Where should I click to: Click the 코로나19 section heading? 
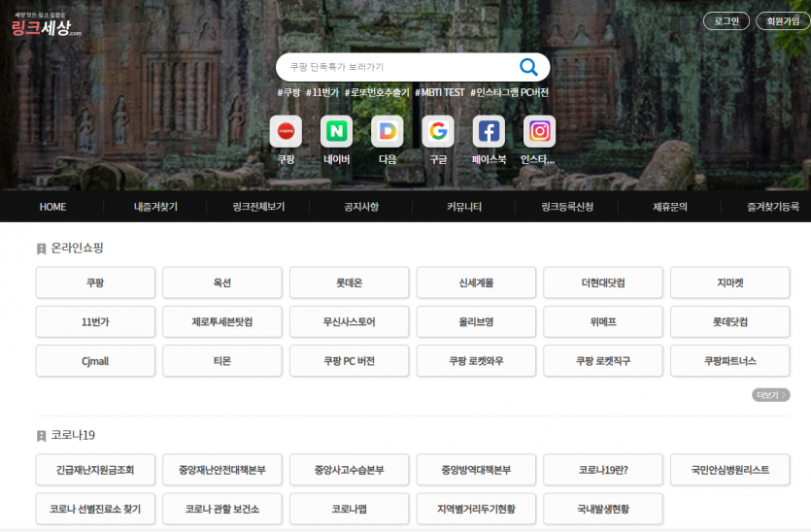click(73, 435)
